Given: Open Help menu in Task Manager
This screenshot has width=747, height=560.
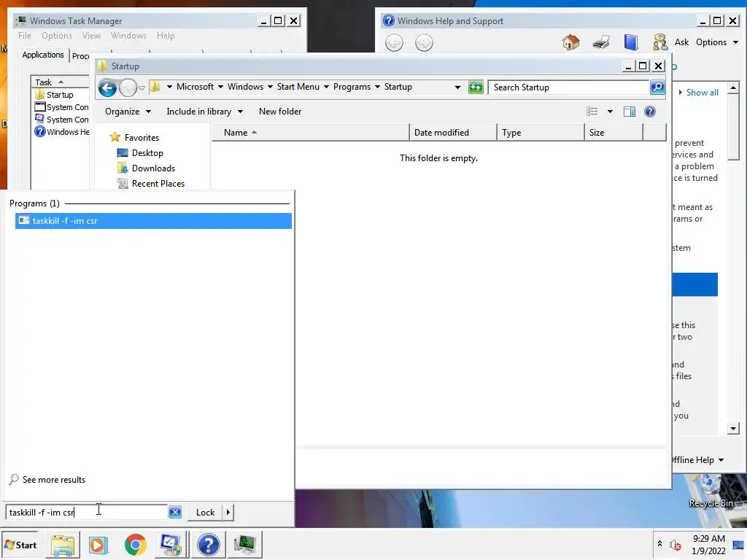Looking at the screenshot, I should click(166, 36).
